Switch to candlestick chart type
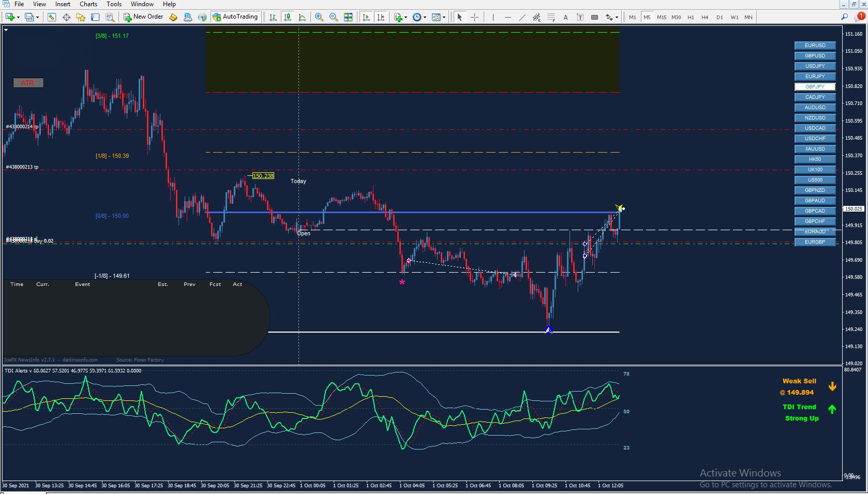 [x=288, y=17]
